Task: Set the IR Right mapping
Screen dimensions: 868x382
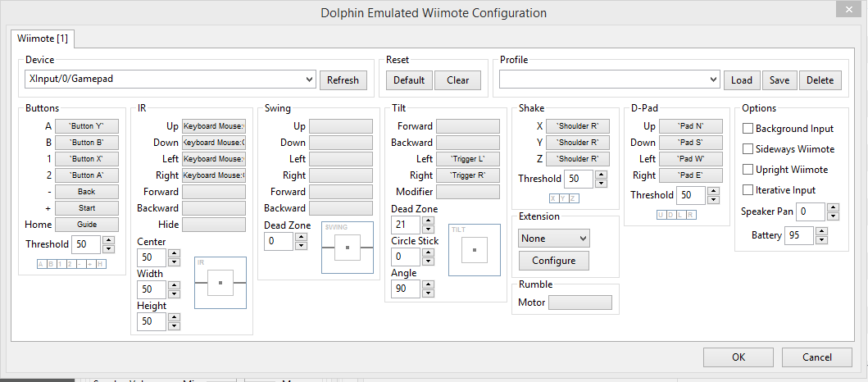Action: pyautogui.click(x=214, y=175)
